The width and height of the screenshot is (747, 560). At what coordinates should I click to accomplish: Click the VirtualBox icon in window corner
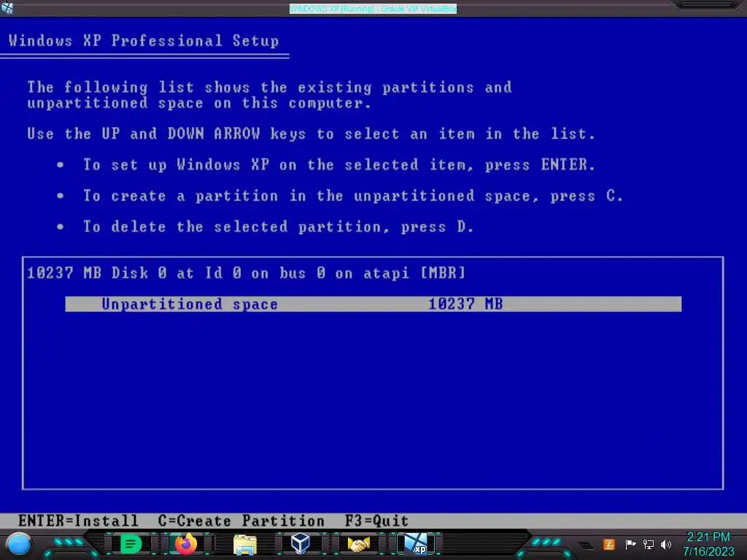(x=7, y=7)
